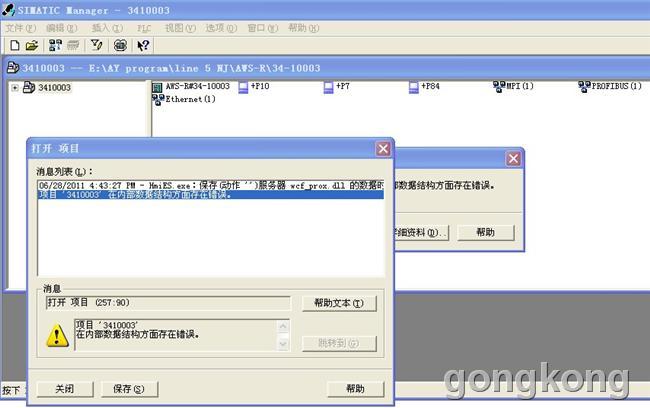Expand the 3410003 project tree node
The width and height of the screenshot is (650, 408).
point(15,88)
